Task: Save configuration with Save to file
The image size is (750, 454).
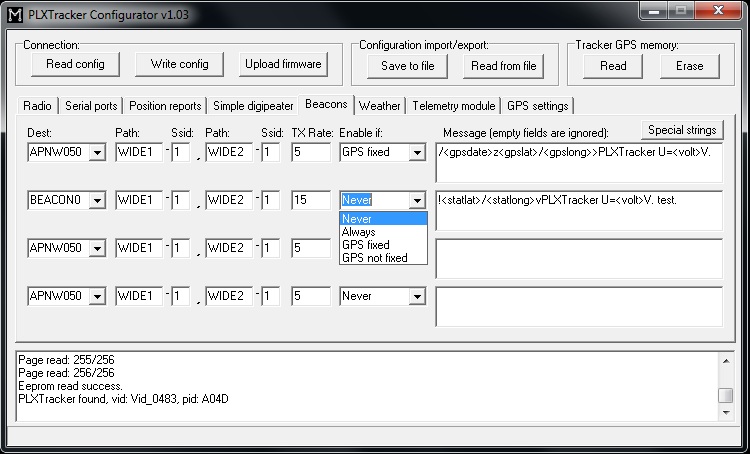Action: pos(408,66)
